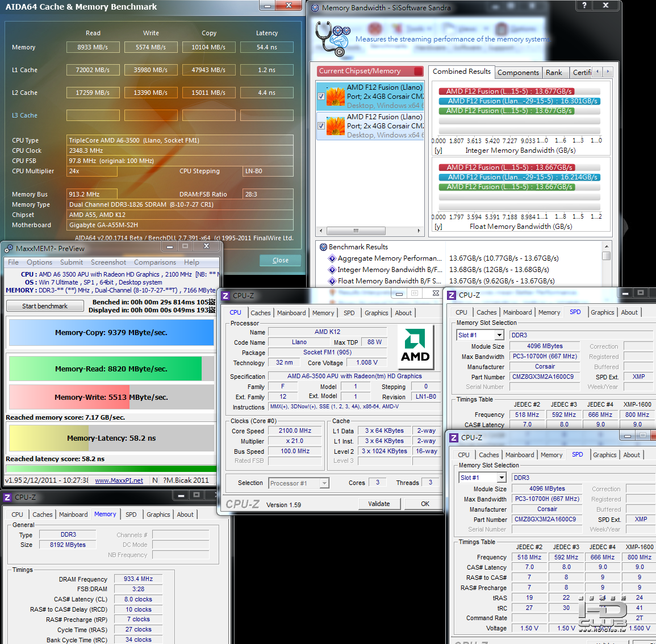Open the Caches tab in the CPU-Z Processor window

260,313
